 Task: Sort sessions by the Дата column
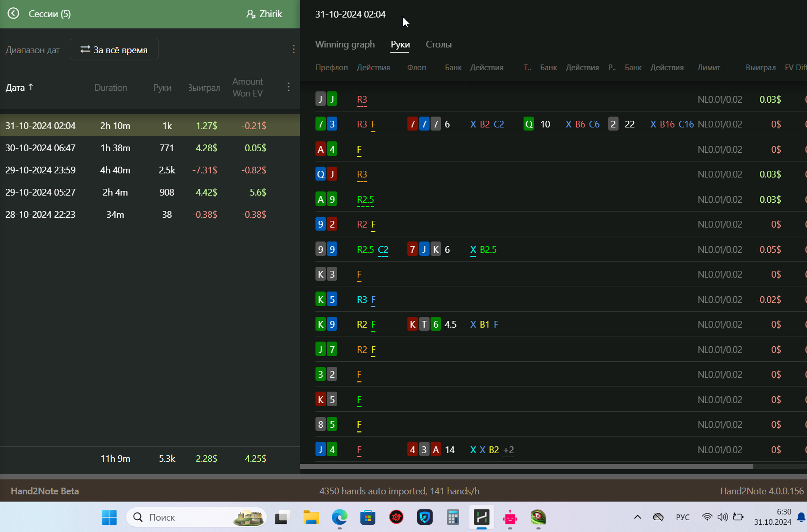pyautogui.click(x=19, y=87)
